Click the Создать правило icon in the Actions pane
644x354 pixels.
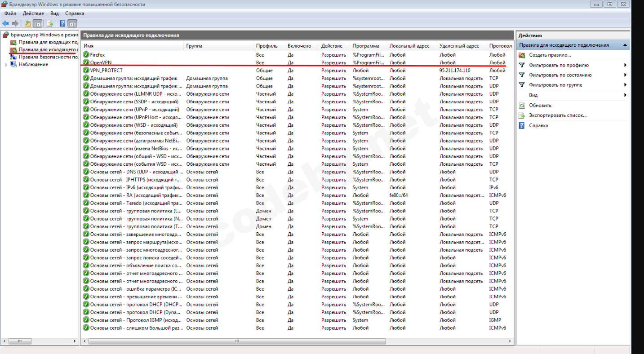[x=522, y=55]
